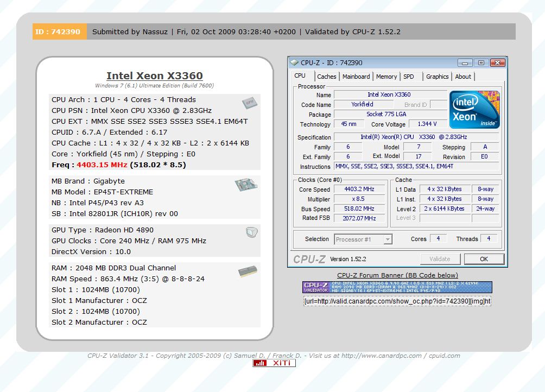Click the Specification Intel(R) Xeon(R) CPU field
The height and width of the screenshot is (392, 545).
click(416, 137)
